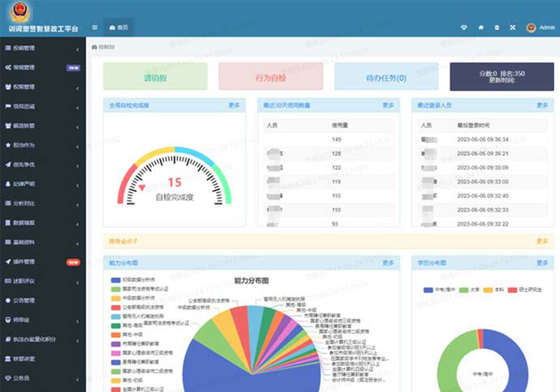
Task: Click the hamburger sidebar toggle icon
Action: click(95, 27)
